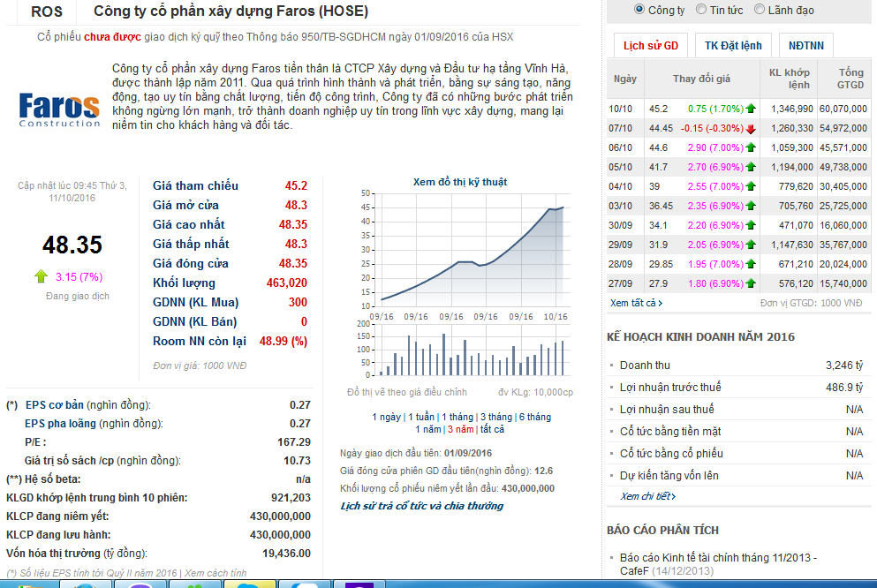The image size is (877, 588).
Task: Click the GDNN (KL Mua) value 300
Action: click(298, 302)
